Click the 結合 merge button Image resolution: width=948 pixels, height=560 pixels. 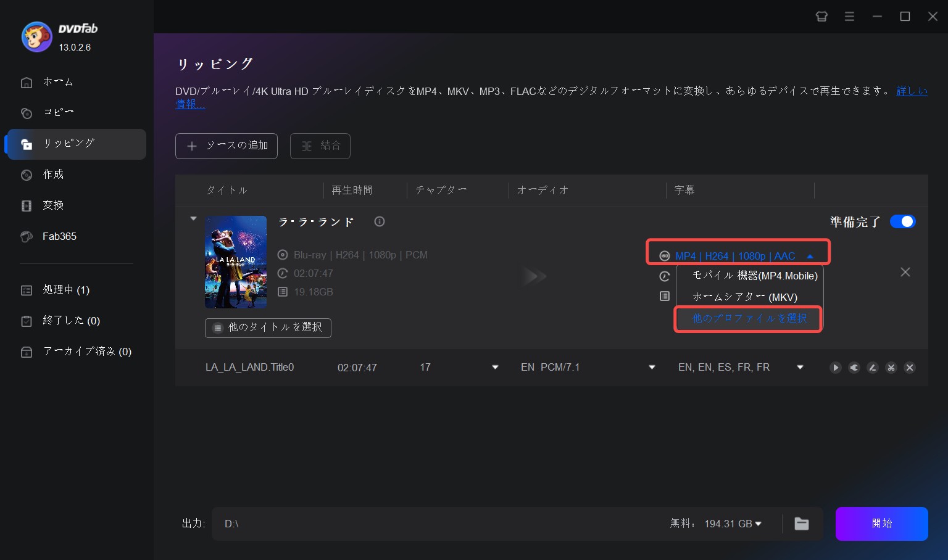(x=320, y=146)
